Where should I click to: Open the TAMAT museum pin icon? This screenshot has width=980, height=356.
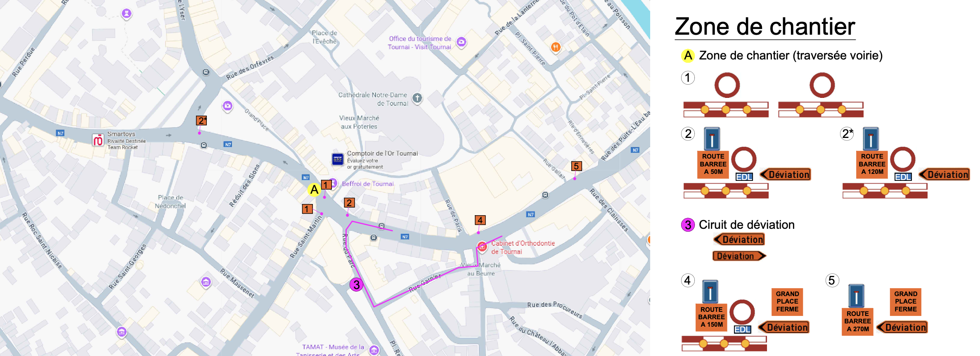[374, 350]
